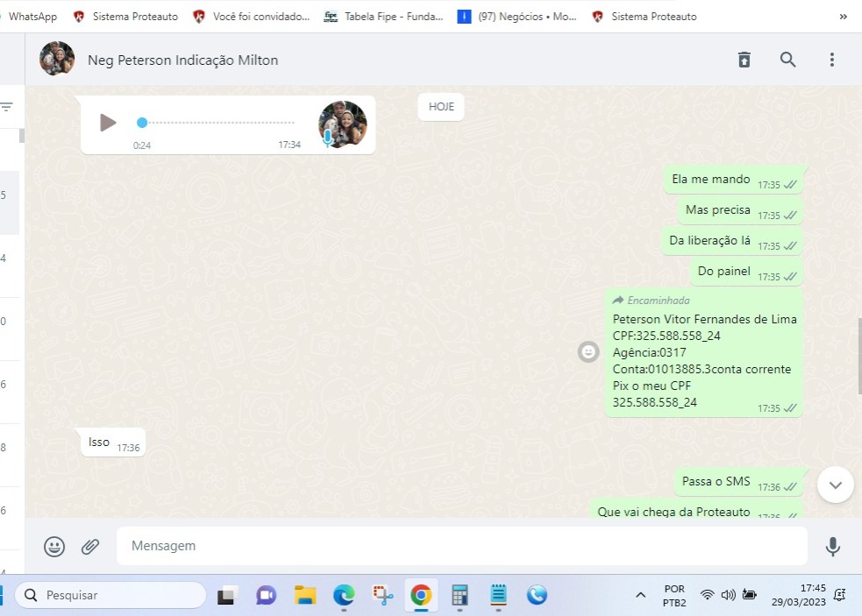Open the chat list filter icon

[7, 108]
